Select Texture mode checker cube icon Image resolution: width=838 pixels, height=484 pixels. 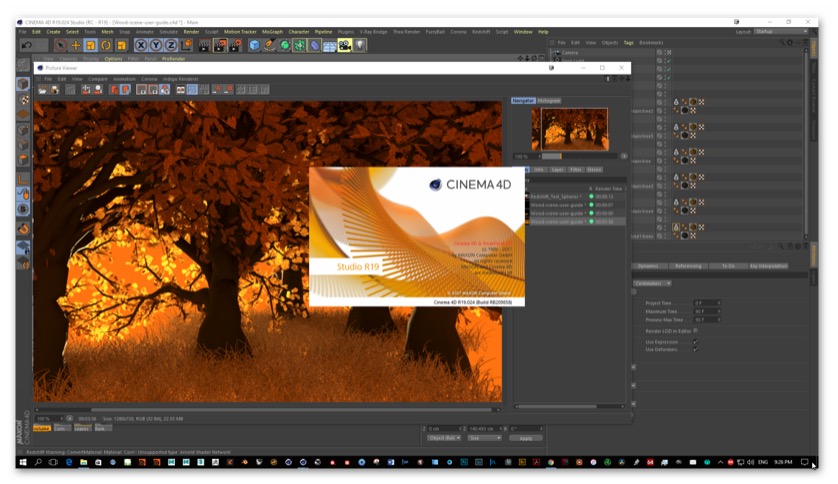pos(23,99)
